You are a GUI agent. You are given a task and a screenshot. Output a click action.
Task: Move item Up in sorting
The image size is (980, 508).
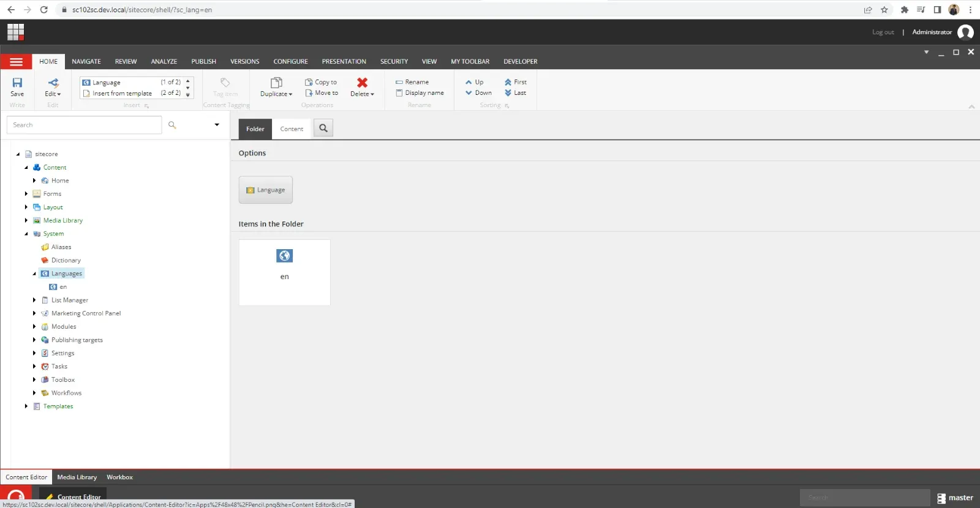pos(474,82)
